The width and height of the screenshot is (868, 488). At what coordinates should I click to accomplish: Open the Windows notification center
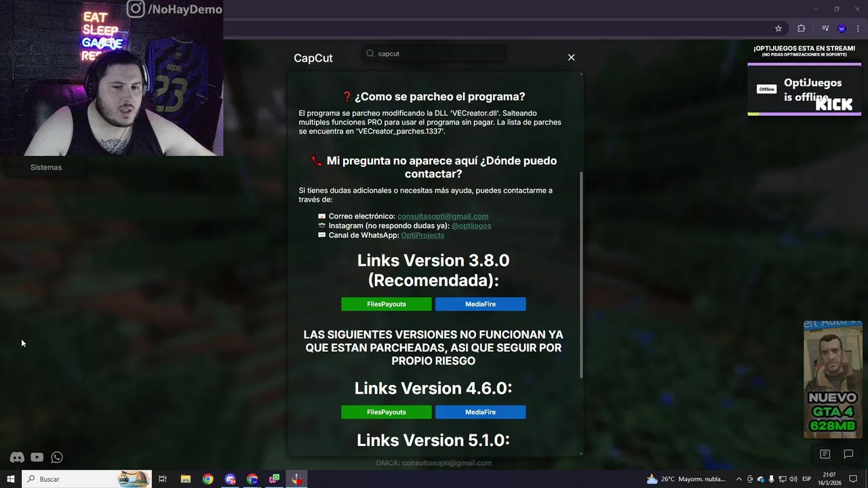[853, 479]
